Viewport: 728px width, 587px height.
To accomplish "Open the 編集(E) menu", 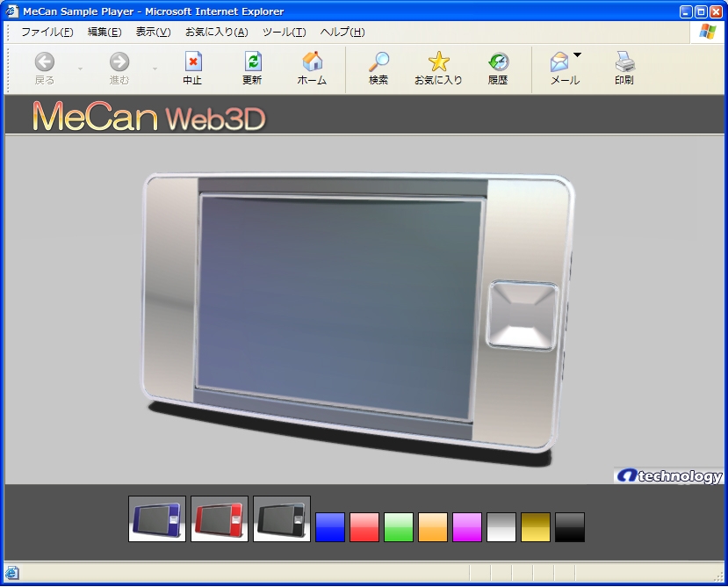I will 105,32.
